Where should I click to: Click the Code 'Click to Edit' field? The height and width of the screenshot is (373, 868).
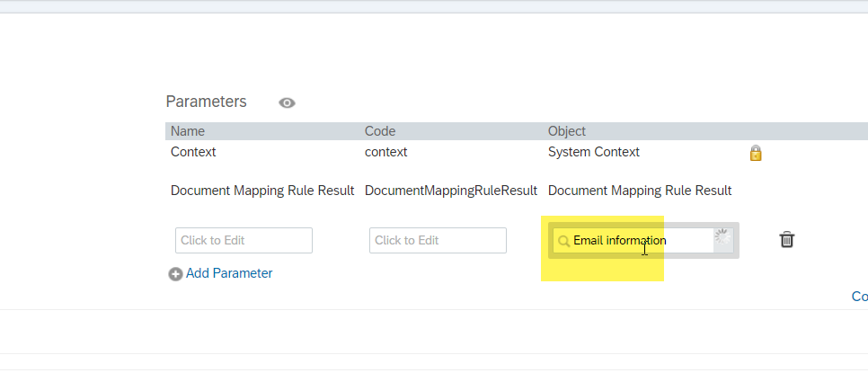pos(438,240)
